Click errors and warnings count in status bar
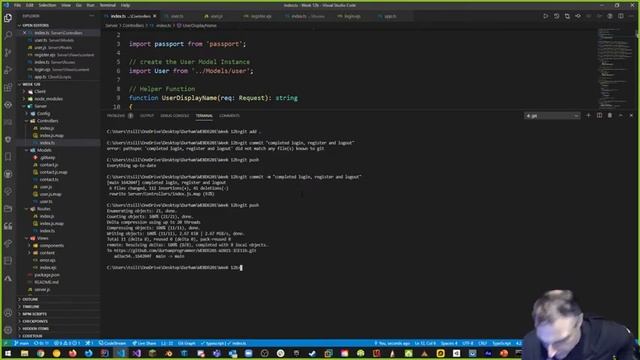Viewport: 640px width, 360px height. pyautogui.click(x=67, y=343)
